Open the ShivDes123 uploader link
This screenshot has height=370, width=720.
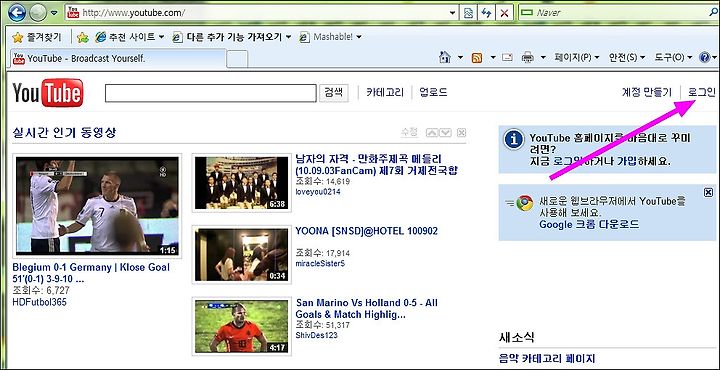click(x=316, y=336)
